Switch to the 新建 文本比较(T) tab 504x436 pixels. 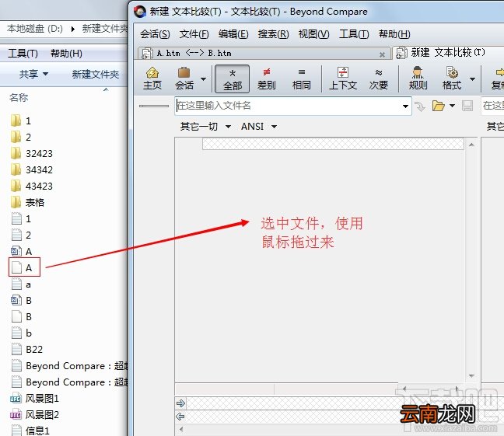pyautogui.click(x=447, y=53)
